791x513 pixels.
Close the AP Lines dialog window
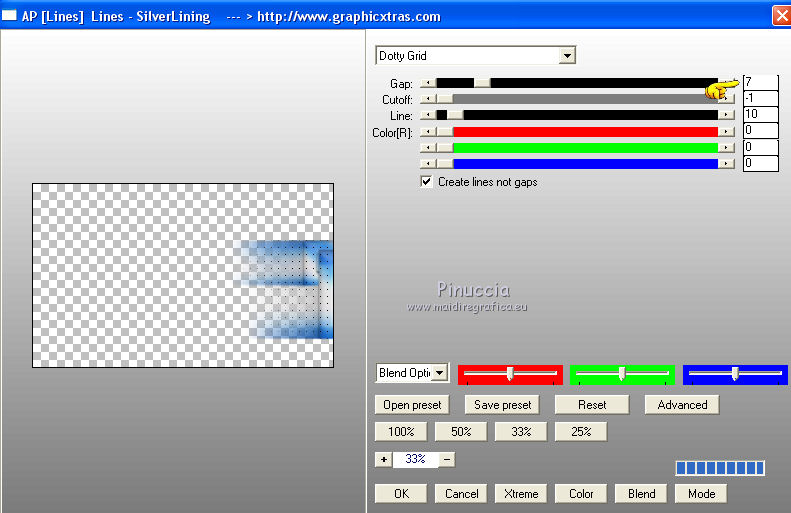point(781,16)
